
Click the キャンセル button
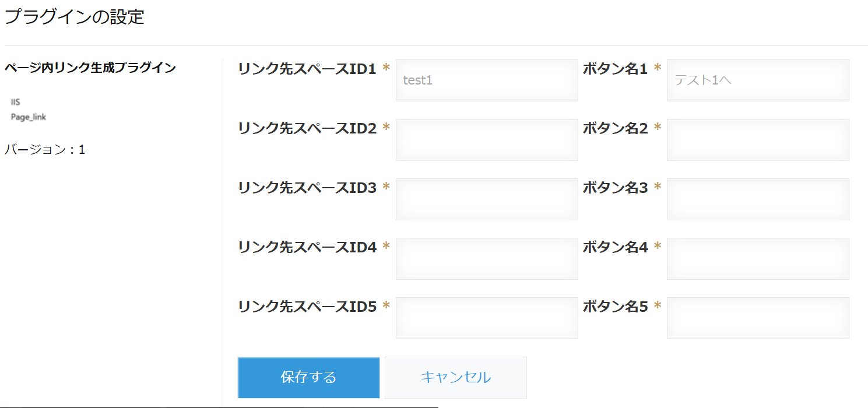[x=455, y=377]
